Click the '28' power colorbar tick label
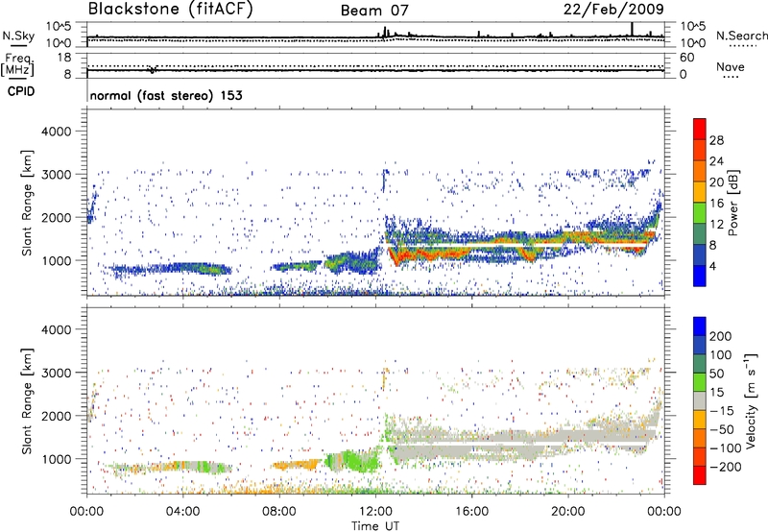This screenshot has width=768, height=532. [716, 140]
